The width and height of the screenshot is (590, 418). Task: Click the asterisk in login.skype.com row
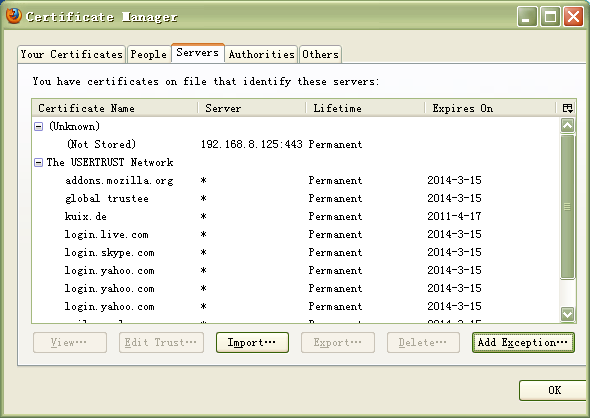click(x=204, y=252)
